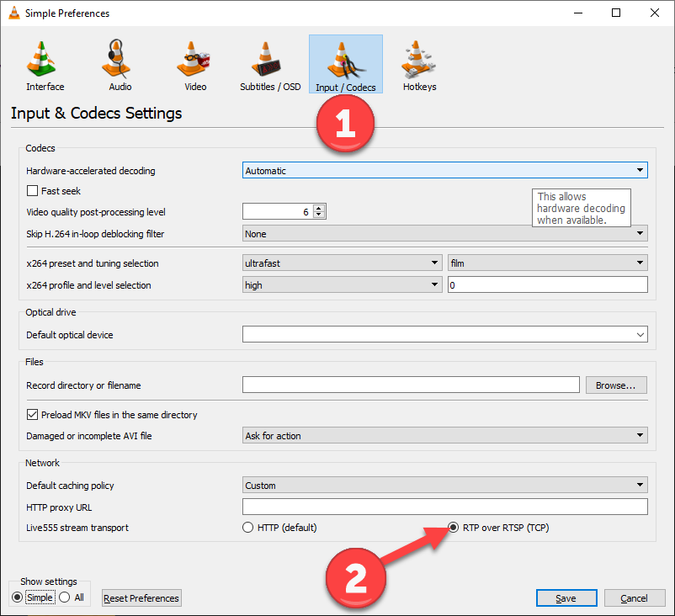Open the Default caching policy dropdown
This screenshot has width=675, height=616.
640,486
